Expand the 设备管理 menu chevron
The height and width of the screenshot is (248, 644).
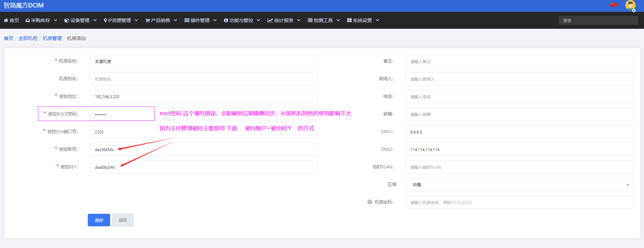95,20
